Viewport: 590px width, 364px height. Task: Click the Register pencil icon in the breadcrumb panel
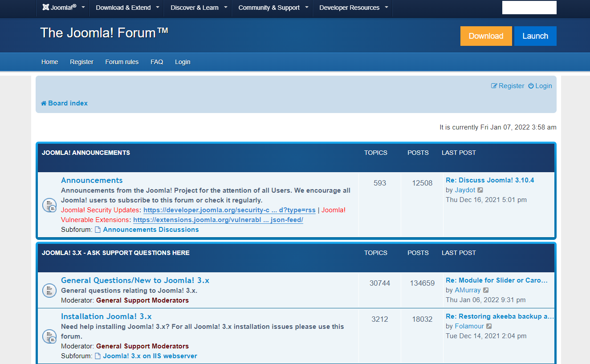point(494,86)
